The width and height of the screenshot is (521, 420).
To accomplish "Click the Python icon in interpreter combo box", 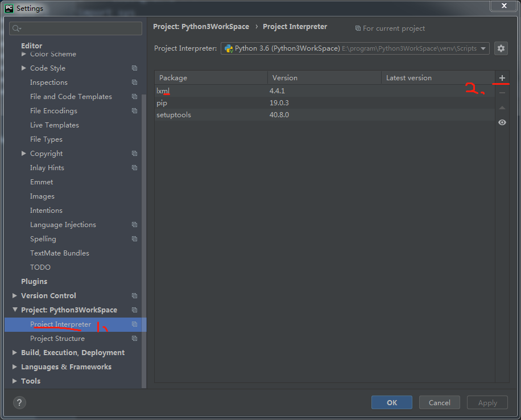I will [229, 48].
